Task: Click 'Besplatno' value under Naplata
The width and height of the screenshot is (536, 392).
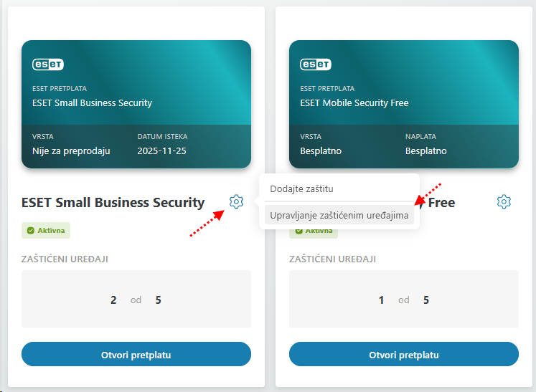Action: click(426, 151)
